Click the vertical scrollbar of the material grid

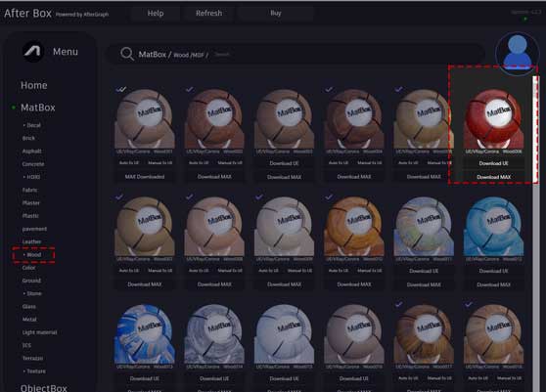535,234
